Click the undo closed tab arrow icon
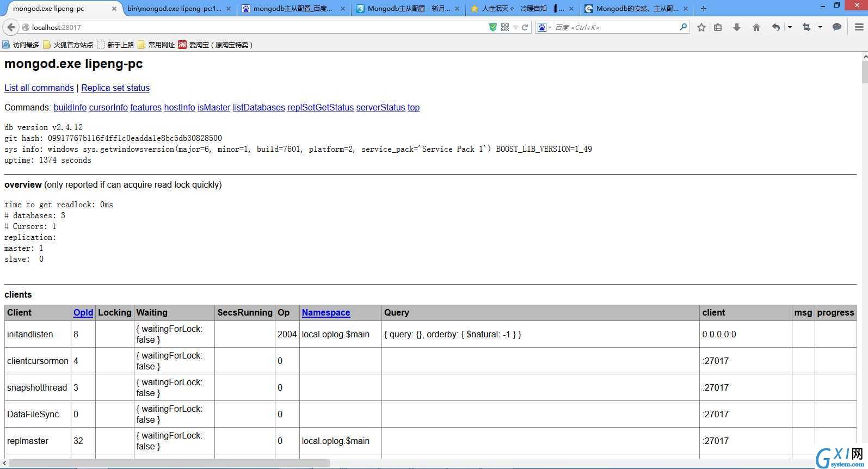 click(x=776, y=27)
